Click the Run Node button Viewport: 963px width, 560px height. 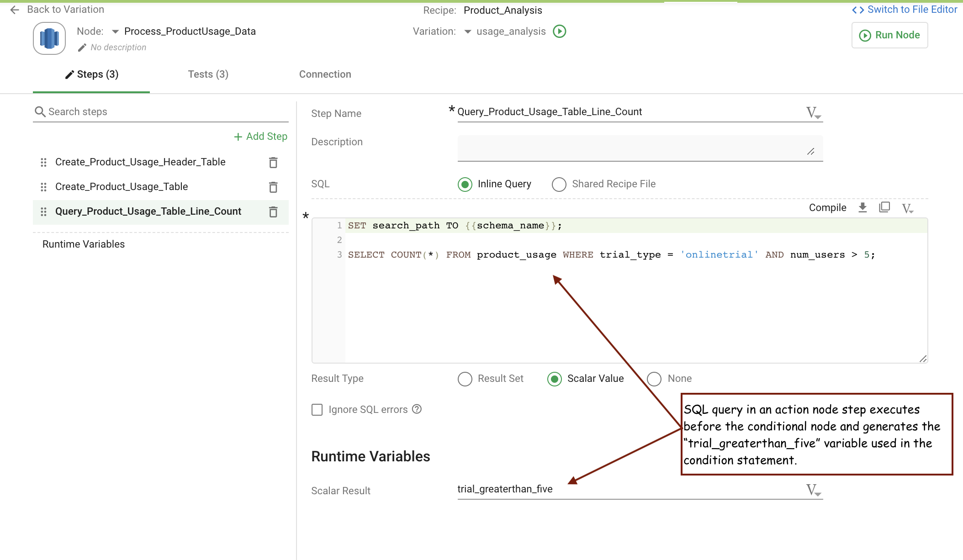[889, 35]
